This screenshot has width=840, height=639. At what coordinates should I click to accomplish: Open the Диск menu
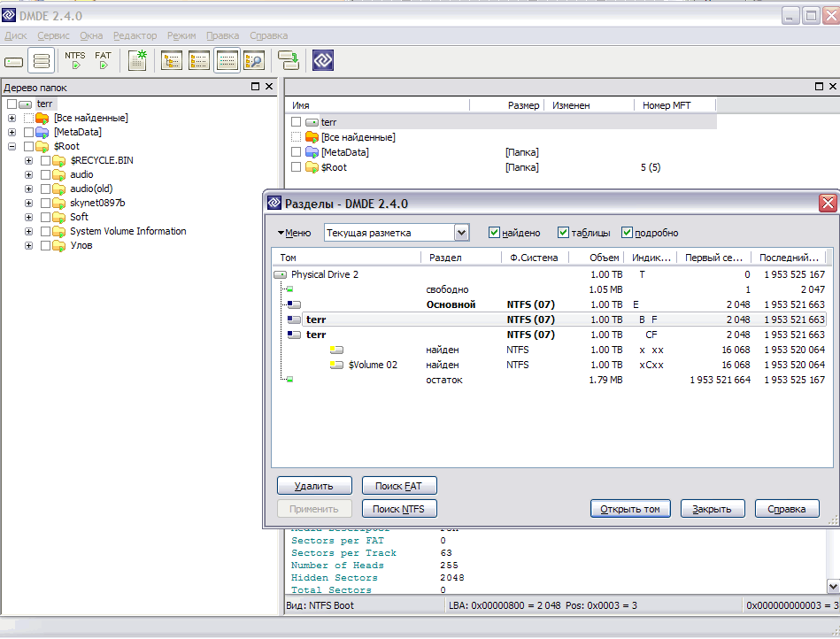16,36
